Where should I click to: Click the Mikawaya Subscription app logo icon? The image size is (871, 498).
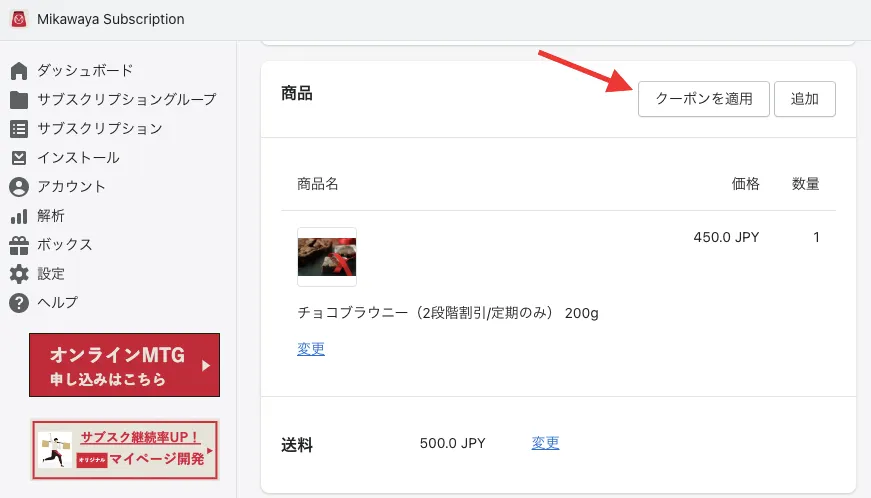click(x=19, y=19)
